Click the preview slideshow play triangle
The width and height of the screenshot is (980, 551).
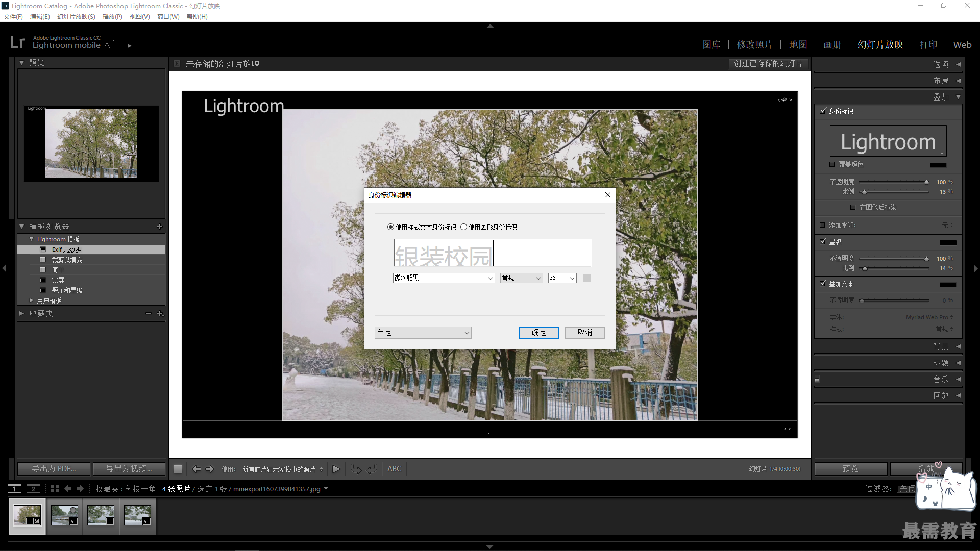(x=336, y=469)
